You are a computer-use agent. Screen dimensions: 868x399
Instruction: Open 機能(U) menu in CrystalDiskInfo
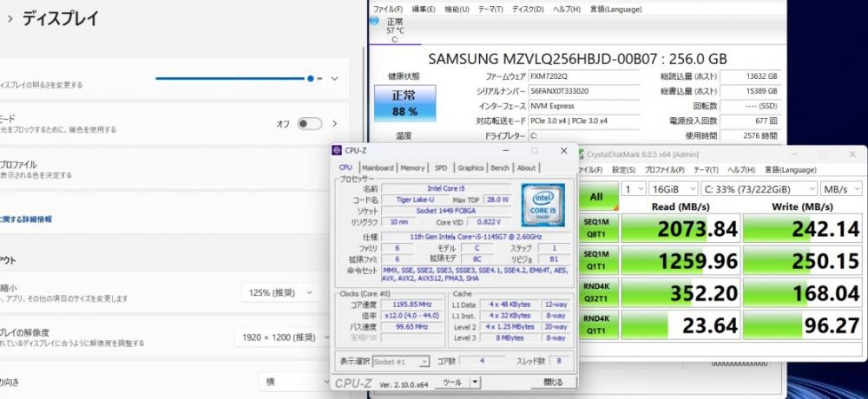(457, 10)
